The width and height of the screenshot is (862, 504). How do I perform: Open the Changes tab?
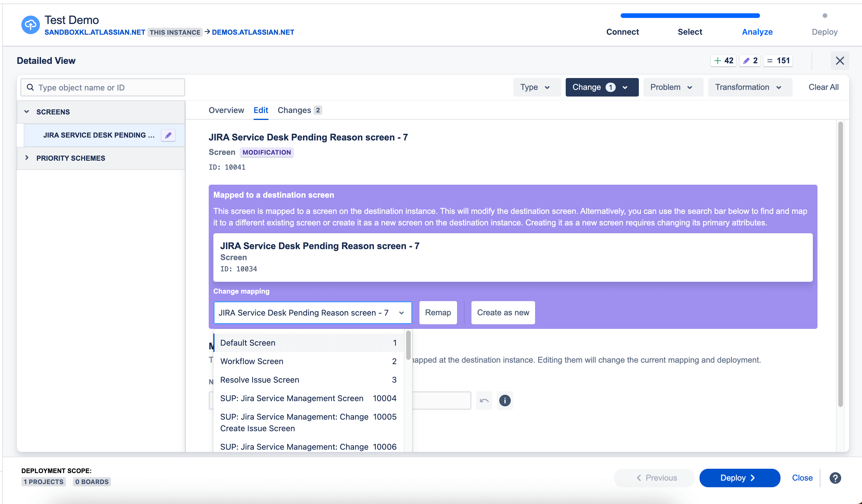point(299,110)
